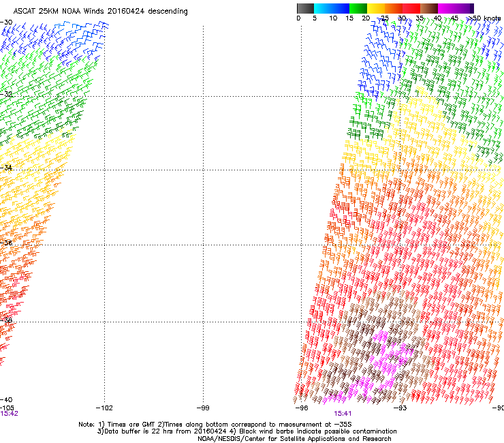Image resolution: width=504 pixels, height=443 pixels.
Task: Click the '10' label under the color bar
Action: point(333,18)
